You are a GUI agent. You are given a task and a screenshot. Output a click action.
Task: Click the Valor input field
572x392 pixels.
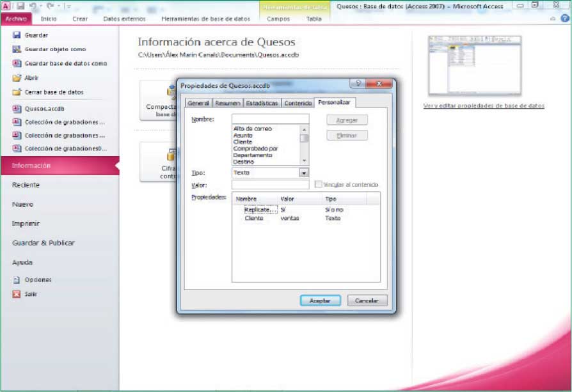click(x=270, y=185)
